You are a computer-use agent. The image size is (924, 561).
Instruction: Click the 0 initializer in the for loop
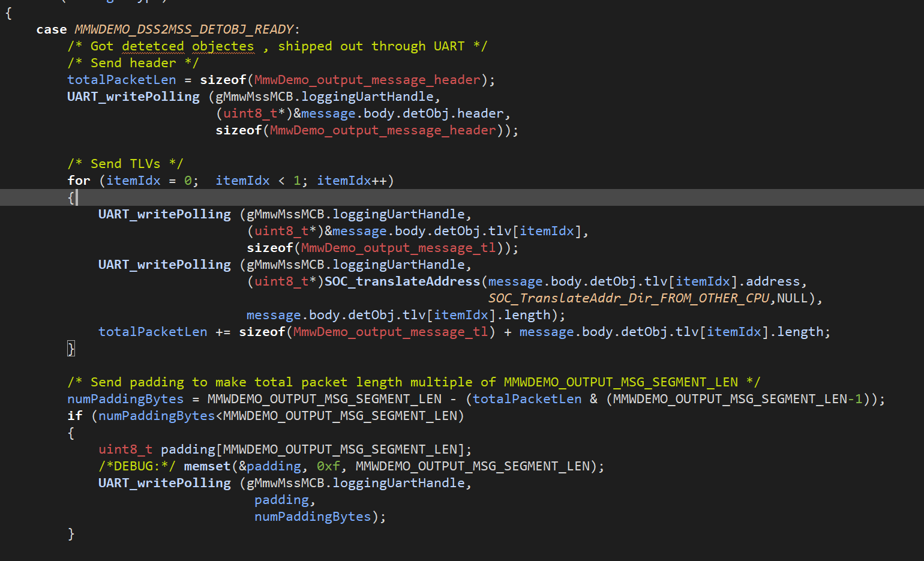188,181
